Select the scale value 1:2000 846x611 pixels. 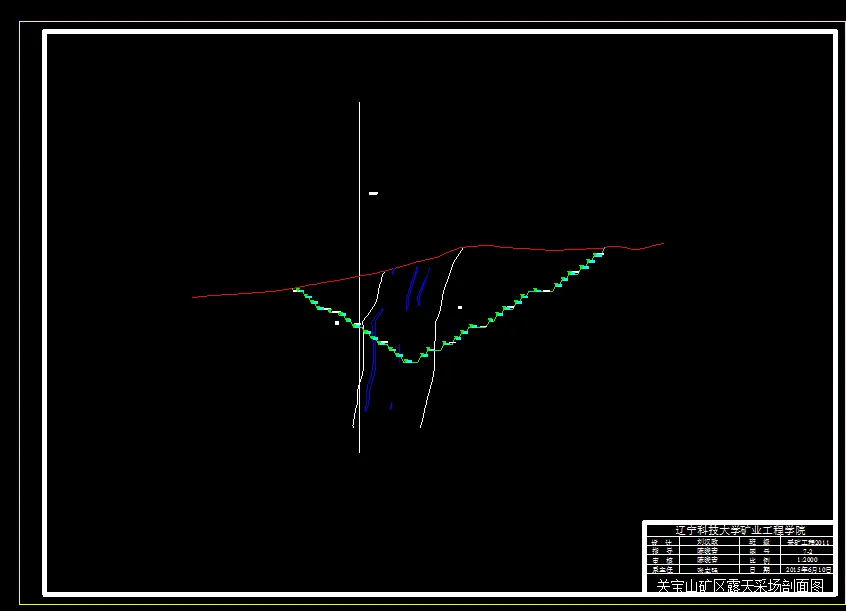807,560
